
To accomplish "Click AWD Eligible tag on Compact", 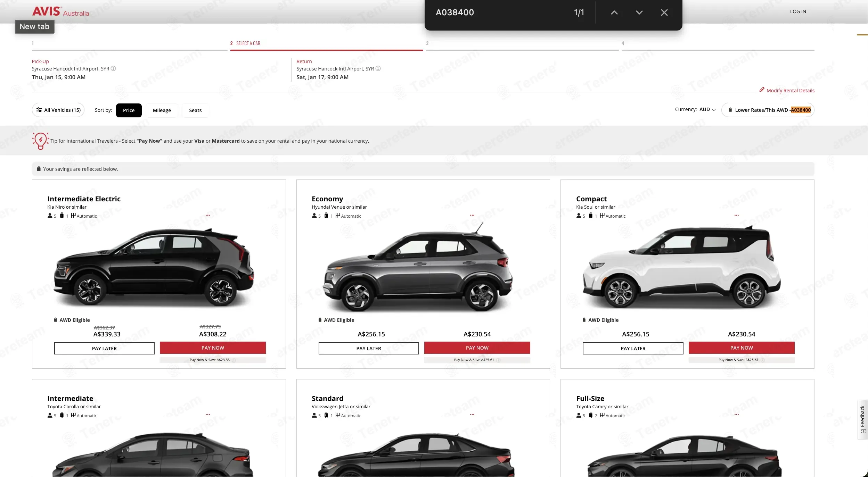I will 600,320.
